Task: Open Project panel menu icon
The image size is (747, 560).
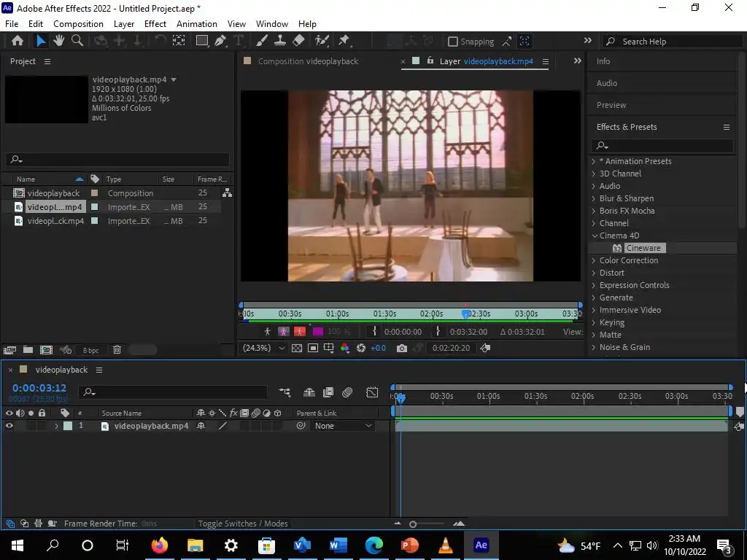Action: point(47,61)
